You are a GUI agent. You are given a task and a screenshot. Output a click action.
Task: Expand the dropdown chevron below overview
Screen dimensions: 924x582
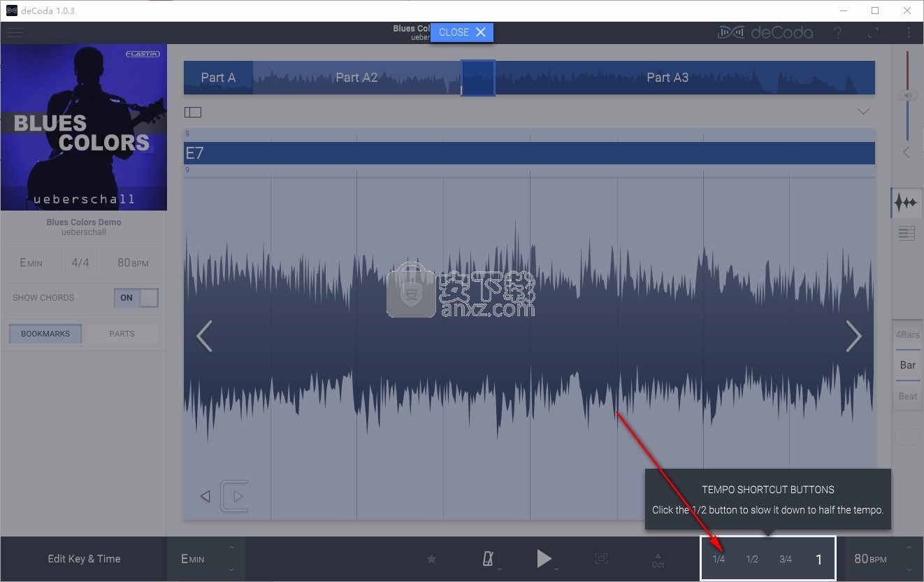tap(863, 112)
